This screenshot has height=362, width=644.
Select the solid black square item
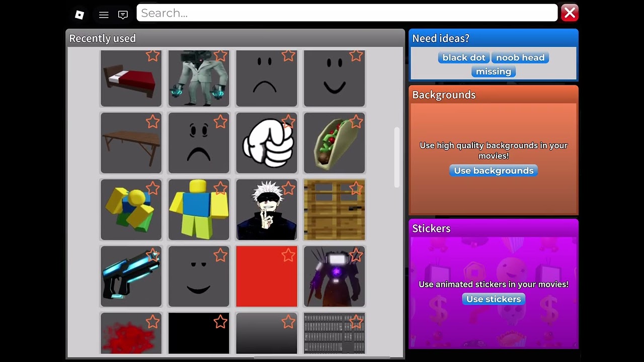pyautogui.click(x=199, y=333)
